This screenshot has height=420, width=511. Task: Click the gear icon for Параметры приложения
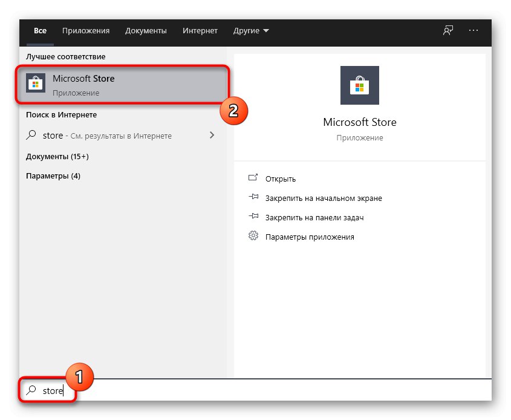pyautogui.click(x=253, y=235)
